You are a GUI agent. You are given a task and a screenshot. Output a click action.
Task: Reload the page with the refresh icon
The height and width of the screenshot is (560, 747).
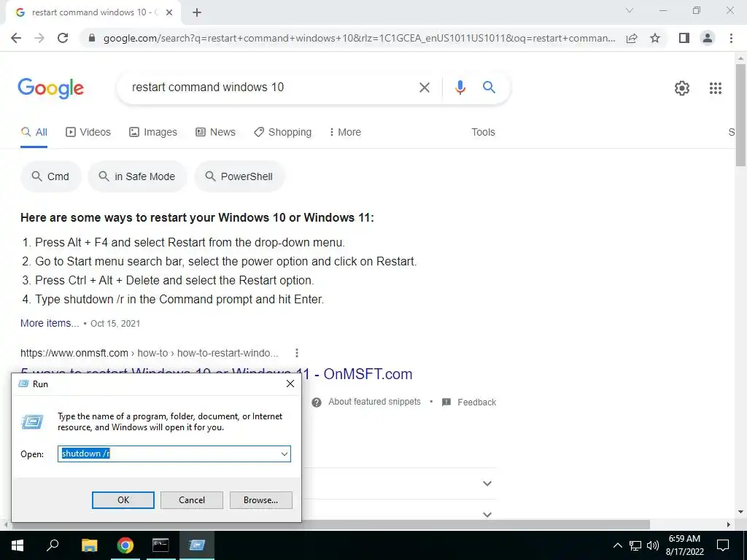tap(63, 38)
